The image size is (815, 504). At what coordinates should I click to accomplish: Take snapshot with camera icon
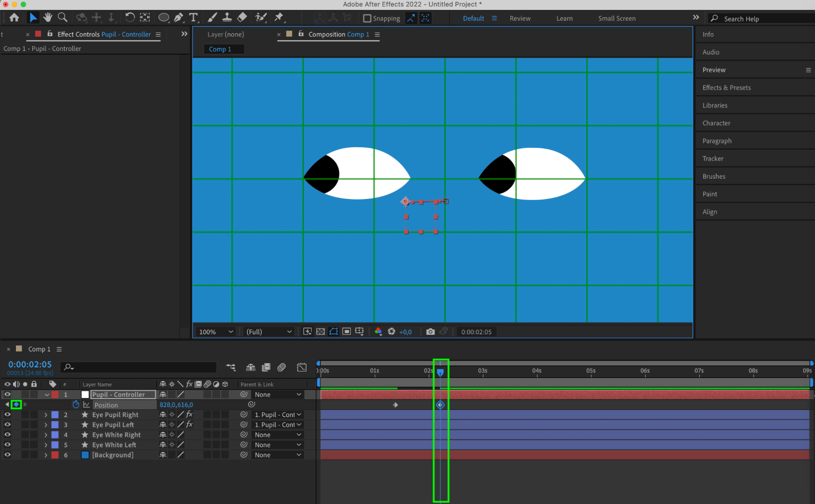430,332
